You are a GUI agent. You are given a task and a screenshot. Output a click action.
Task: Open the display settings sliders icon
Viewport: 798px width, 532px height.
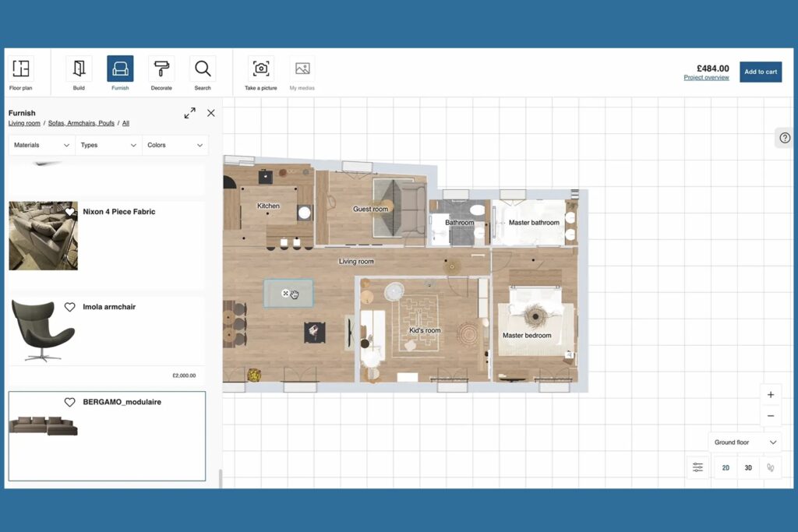[x=697, y=467]
